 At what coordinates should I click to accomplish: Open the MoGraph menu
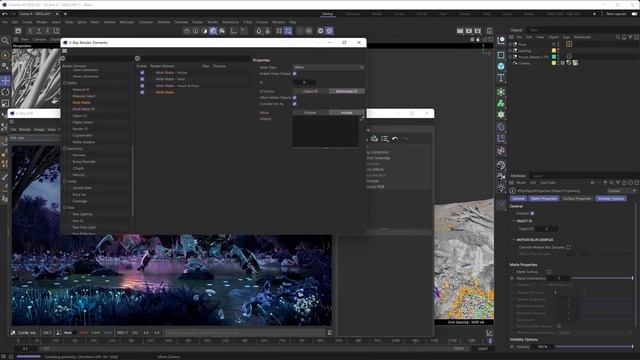127,22
